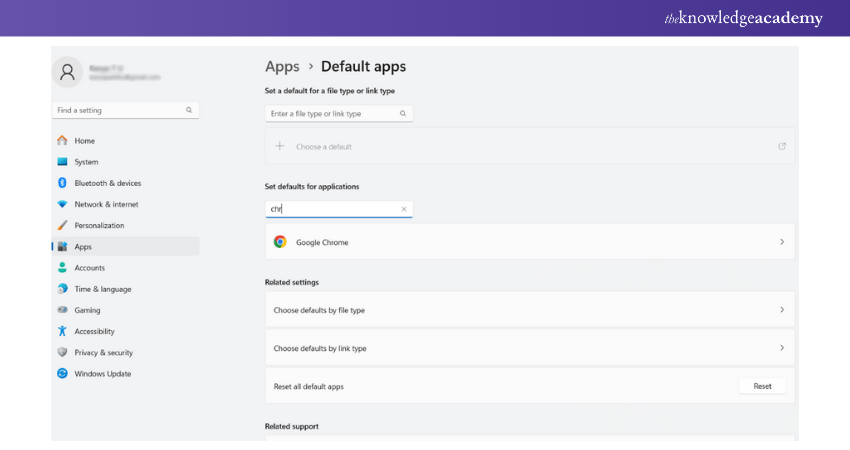The height and width of the screenshot is (450, 850).
Task: Open System settings icon
Action: 62,162
